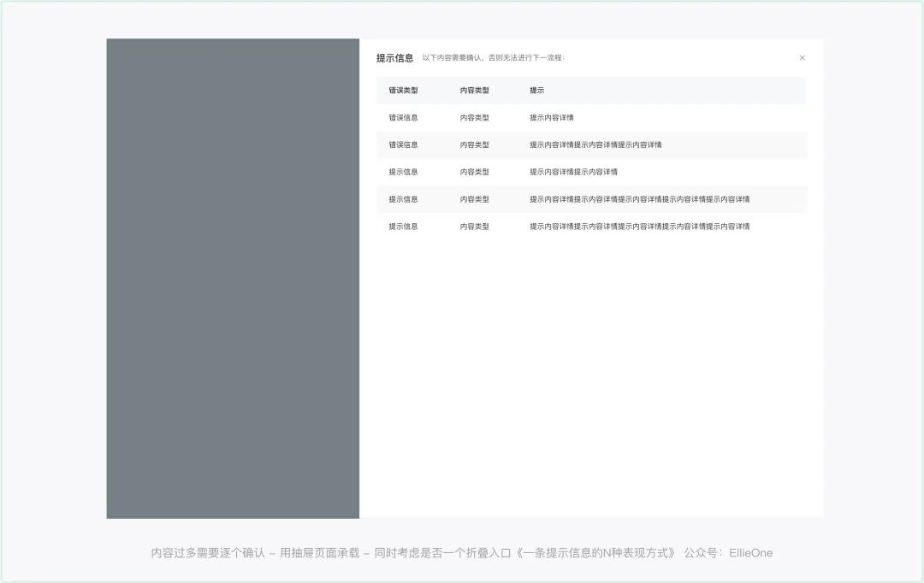Click the last row's long tip details text
Viewport: 924px width, 583px height.
(x=639, y=227)
